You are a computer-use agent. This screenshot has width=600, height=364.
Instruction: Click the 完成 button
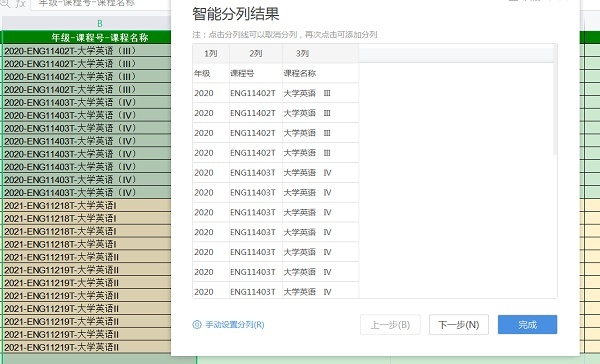click(x=527, y=325)
